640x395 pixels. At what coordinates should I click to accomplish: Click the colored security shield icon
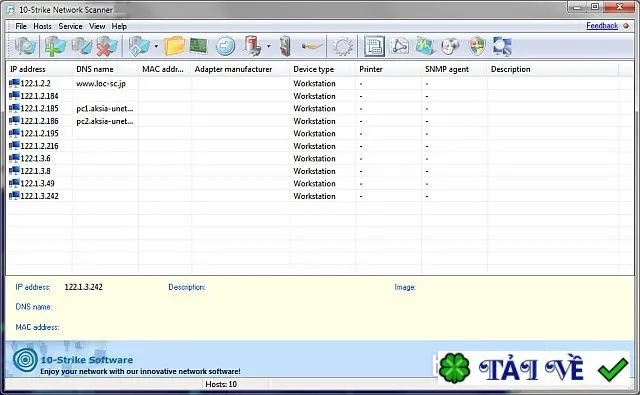[477, 46]
